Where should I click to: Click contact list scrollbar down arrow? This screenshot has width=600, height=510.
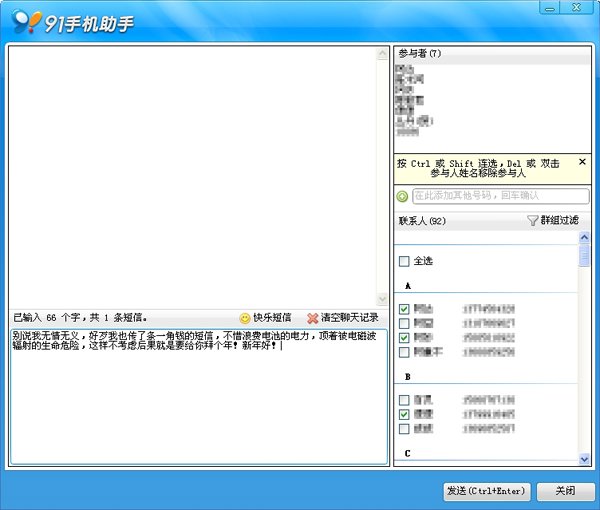point(584,459)
